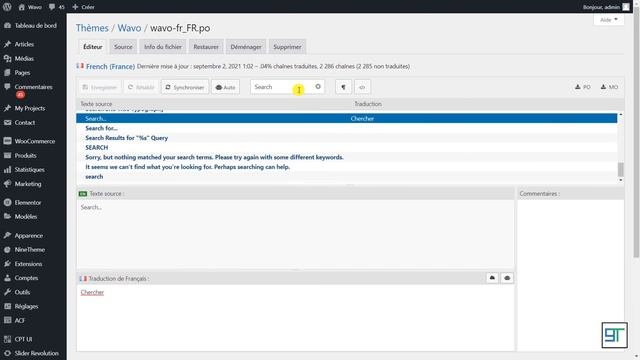
Task: Click the CPT UI sidebar icon
Action: pyautogui.click(x=7, y=339)
